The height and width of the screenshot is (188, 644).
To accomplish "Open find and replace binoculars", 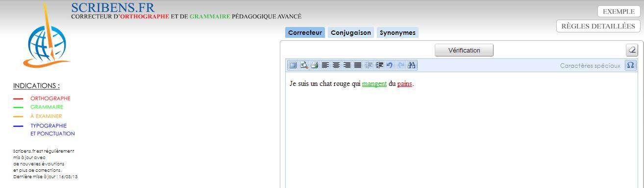I will [x=412, y=65].
